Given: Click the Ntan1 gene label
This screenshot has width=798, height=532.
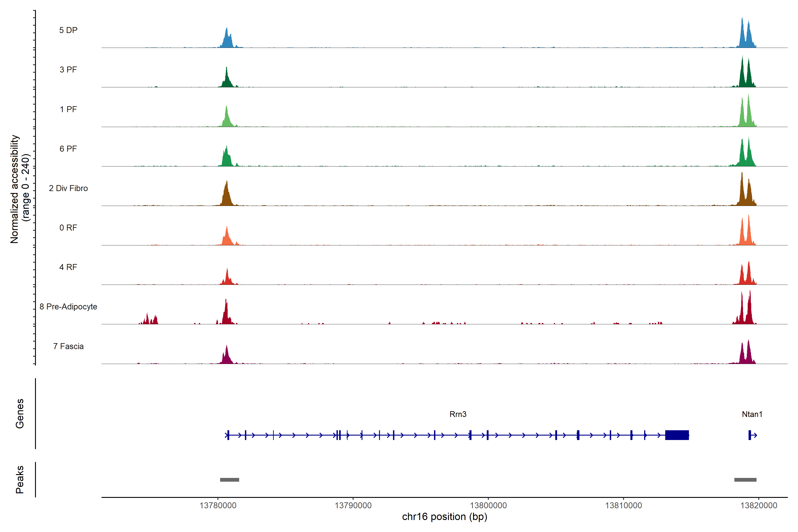Looking at the screenshot, I should [752, 414].
